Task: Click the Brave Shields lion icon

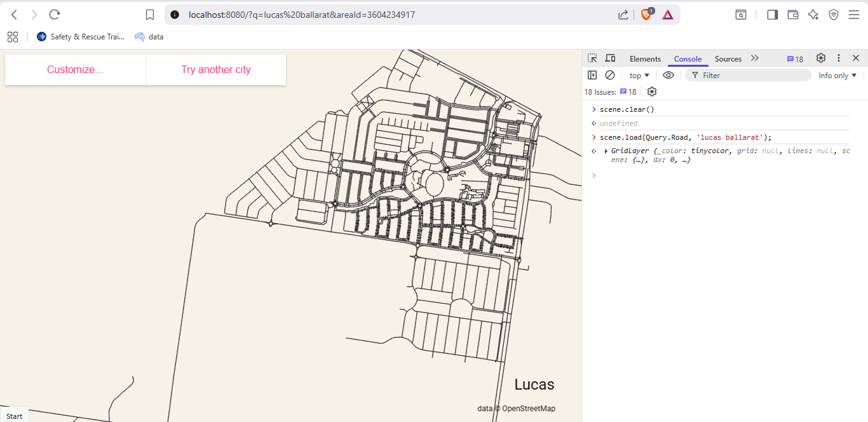Action: point(646,15)
